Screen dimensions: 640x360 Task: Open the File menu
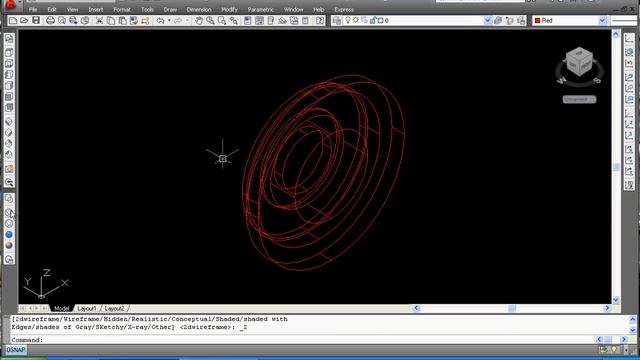point(33,9)
